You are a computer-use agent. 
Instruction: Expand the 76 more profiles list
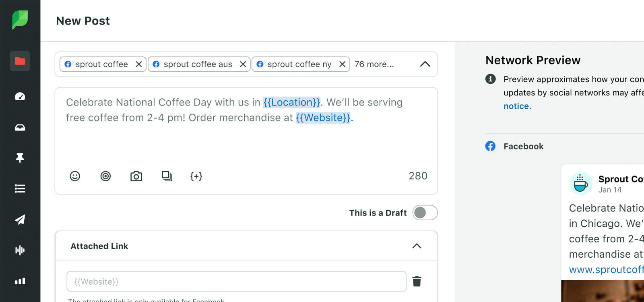374,64
